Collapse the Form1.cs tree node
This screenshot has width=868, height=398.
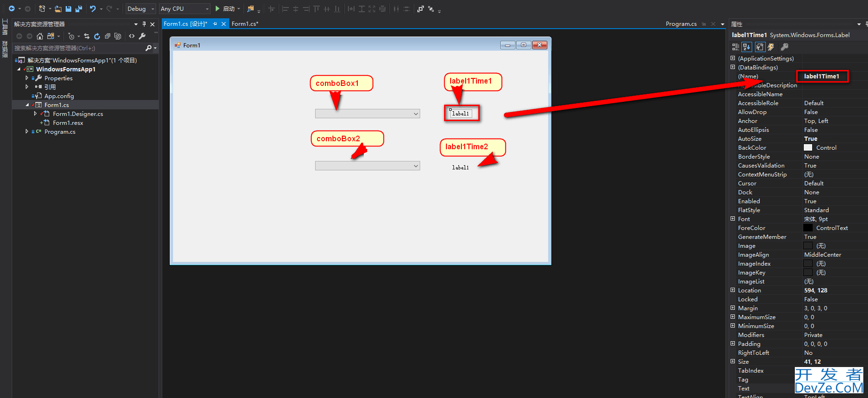click(x=27, y=105)
